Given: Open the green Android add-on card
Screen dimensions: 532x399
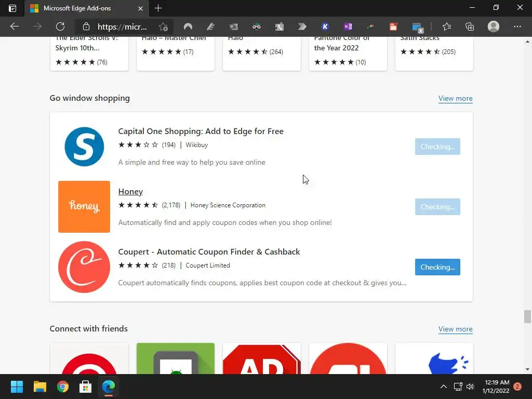Looking at the screenshot, I should click(x=176, y=358).
